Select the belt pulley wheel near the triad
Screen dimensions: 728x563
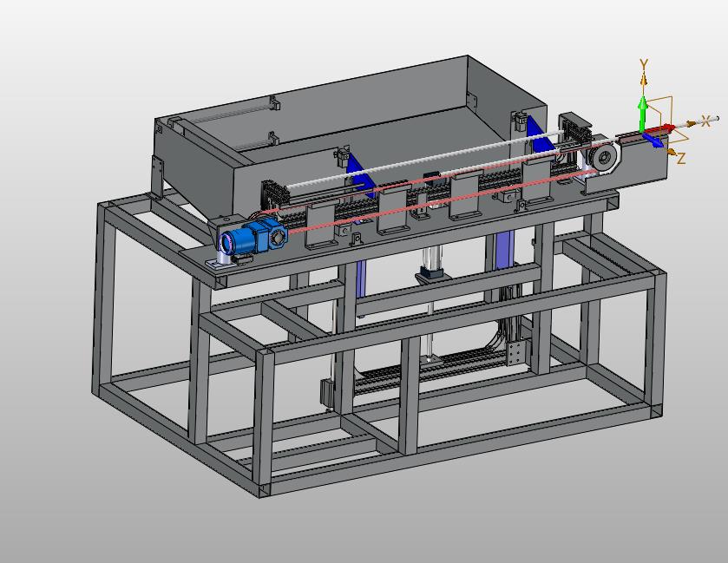604,159
